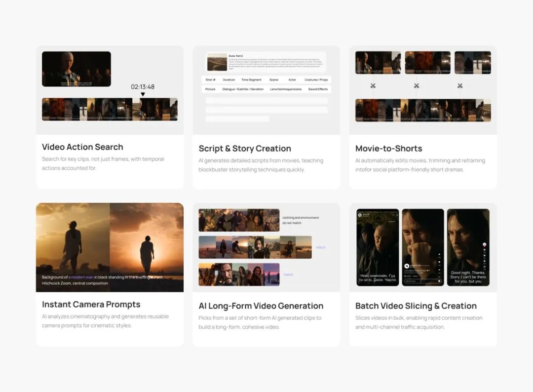The image size is (533, 392).
Task: Select the Actor column tag
Action: pos(292,79)
